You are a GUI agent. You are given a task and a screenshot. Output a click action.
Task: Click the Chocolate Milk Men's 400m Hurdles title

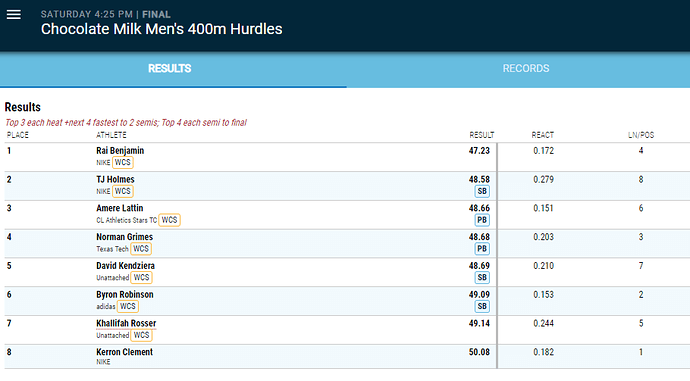point(161,29)
